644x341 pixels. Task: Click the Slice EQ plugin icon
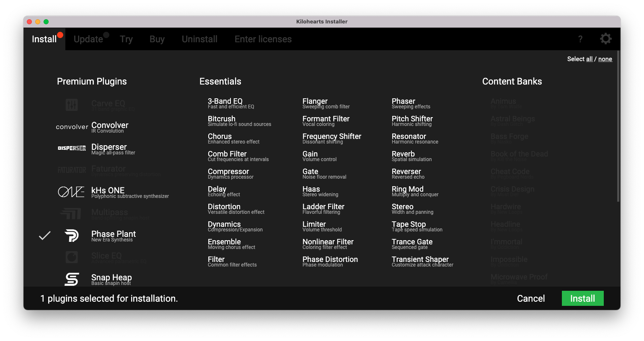[x=72, y=257]
